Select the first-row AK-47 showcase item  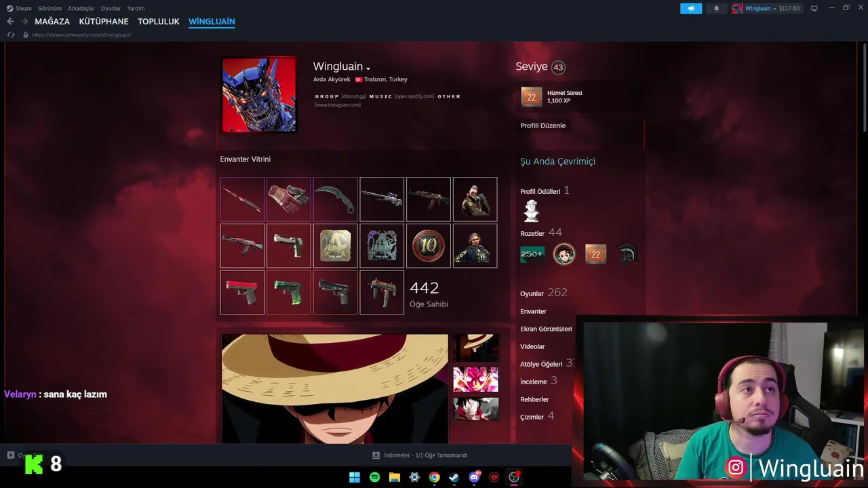tap(429, 199)
